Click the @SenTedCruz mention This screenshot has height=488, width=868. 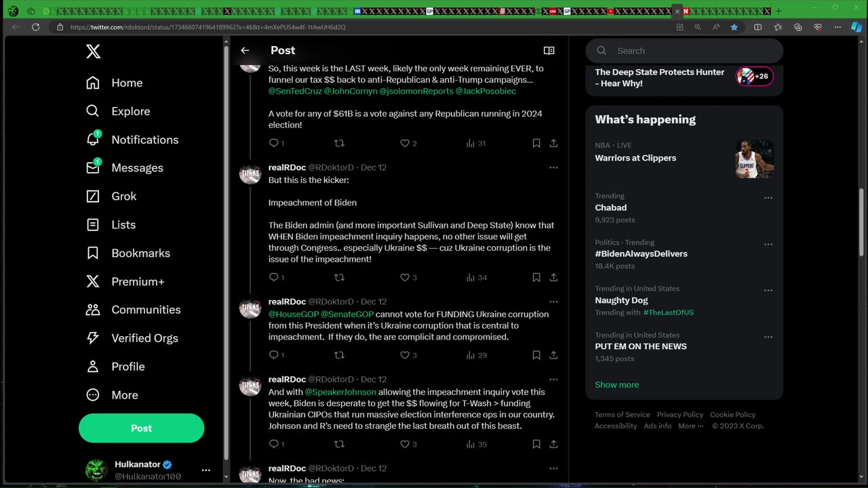pyautogui.click(x=295, y=91)
